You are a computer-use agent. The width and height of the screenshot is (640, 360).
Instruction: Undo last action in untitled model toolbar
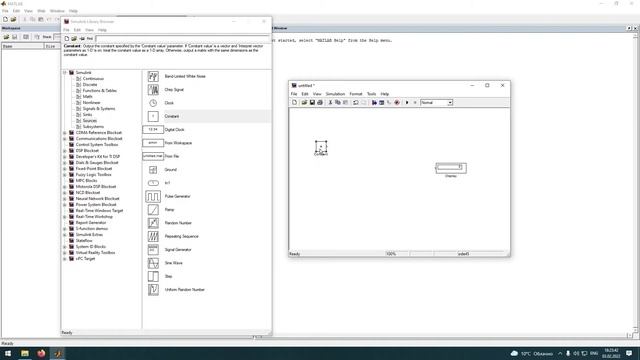[x=356, y=102]
